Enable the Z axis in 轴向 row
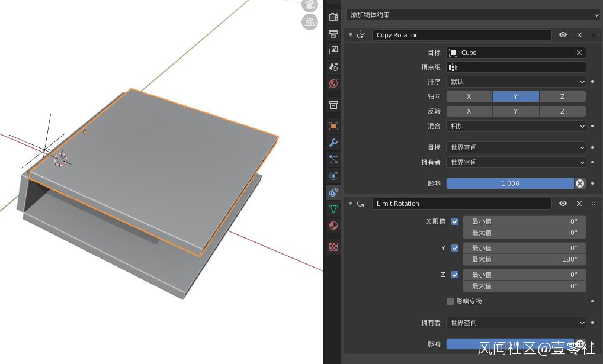603x364 pixels. pyautogui.click(x=562, y=96)
